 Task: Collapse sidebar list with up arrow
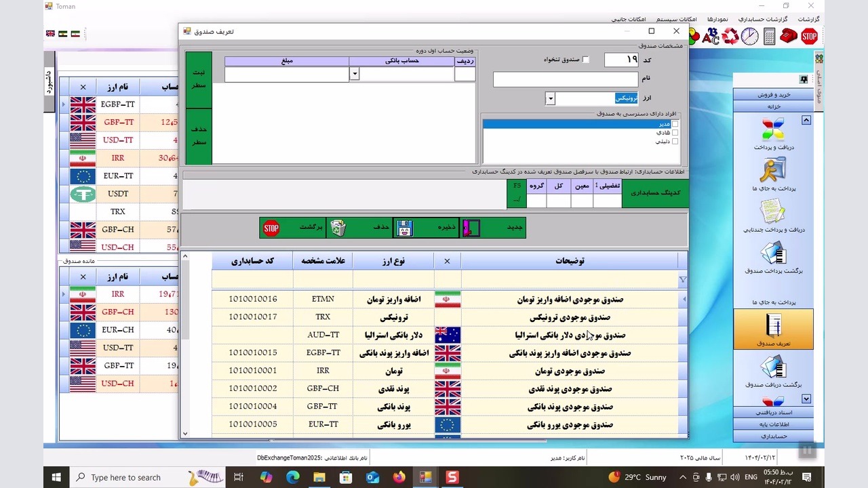pos(806,120)
